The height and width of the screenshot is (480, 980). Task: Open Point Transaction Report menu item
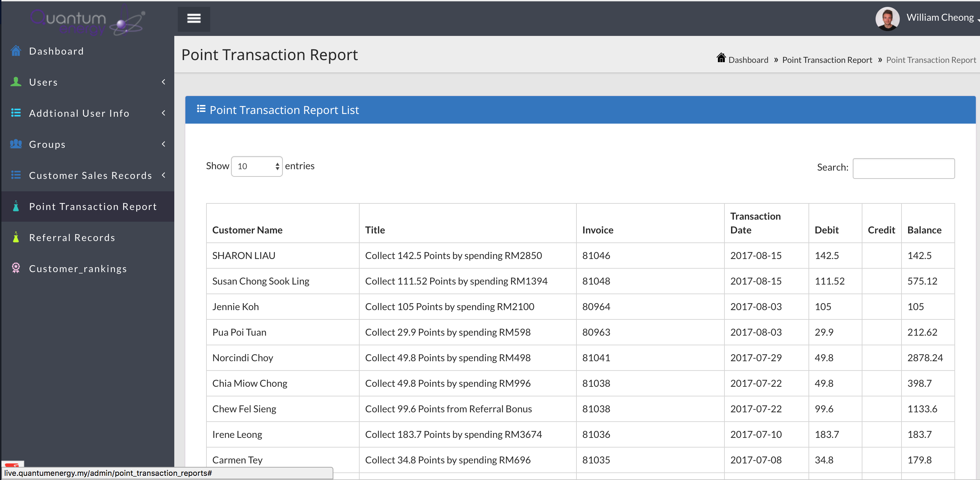(x=93, y=207)
